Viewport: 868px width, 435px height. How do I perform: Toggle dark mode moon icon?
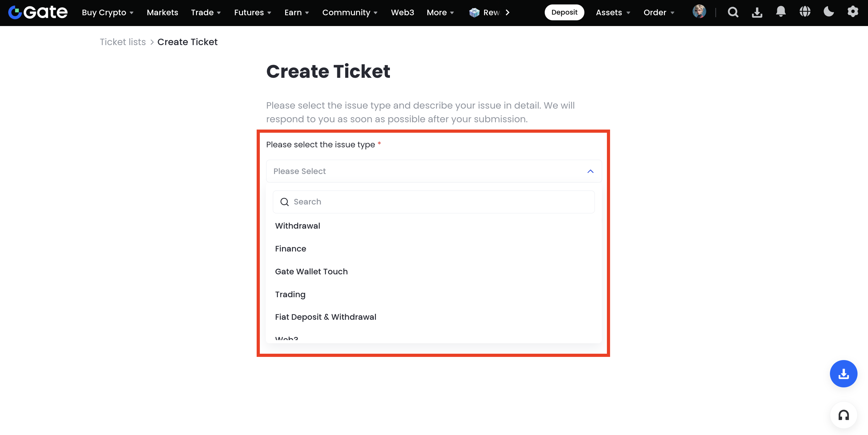(x=829, y=12)
